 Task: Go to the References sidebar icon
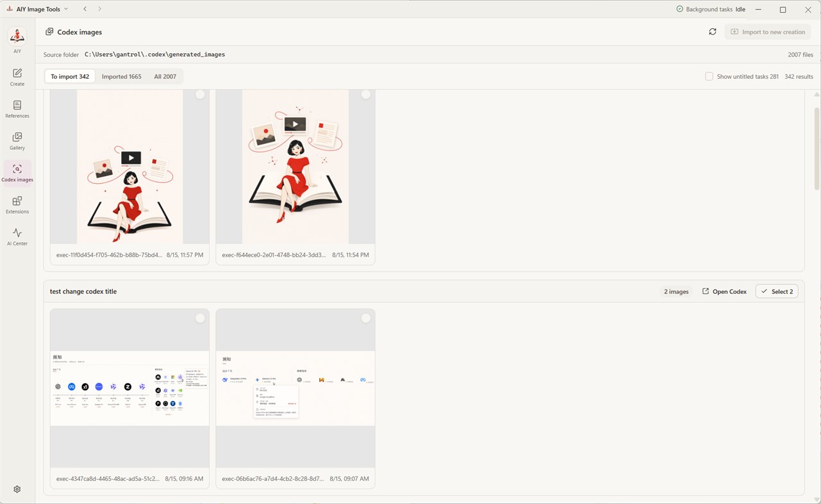17,110
